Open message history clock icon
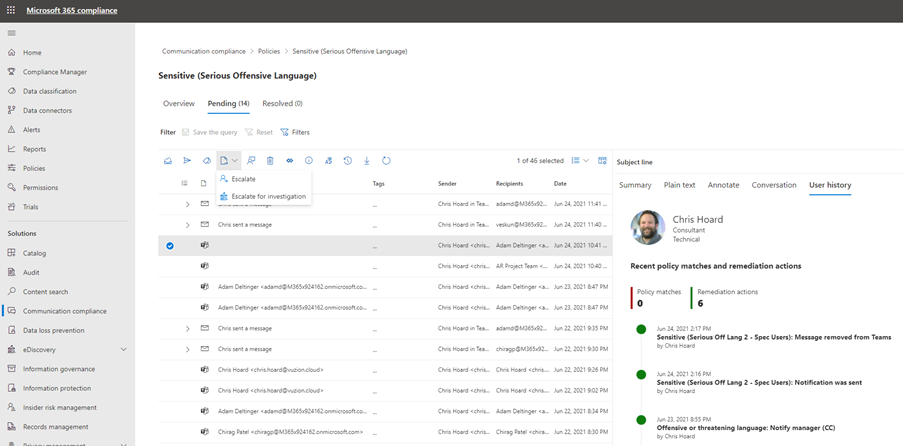Viewport: 903px width, 446px height. point(347,161)
